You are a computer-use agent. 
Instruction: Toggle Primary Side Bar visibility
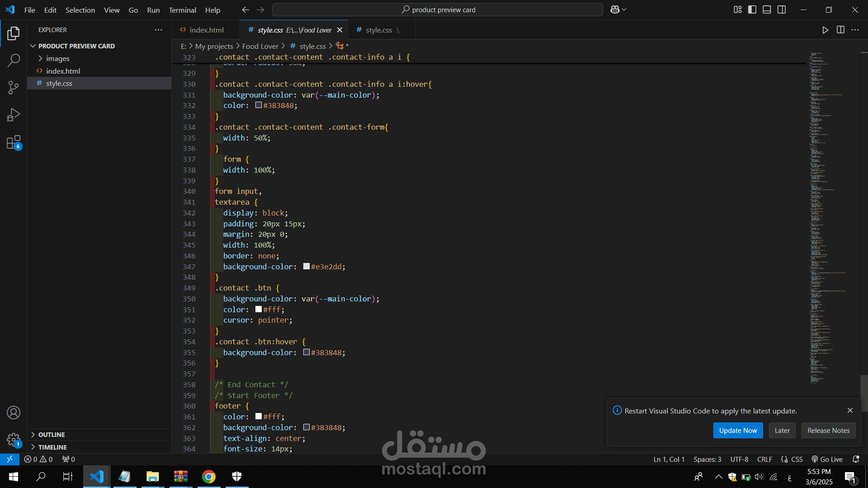coord(752,9)
